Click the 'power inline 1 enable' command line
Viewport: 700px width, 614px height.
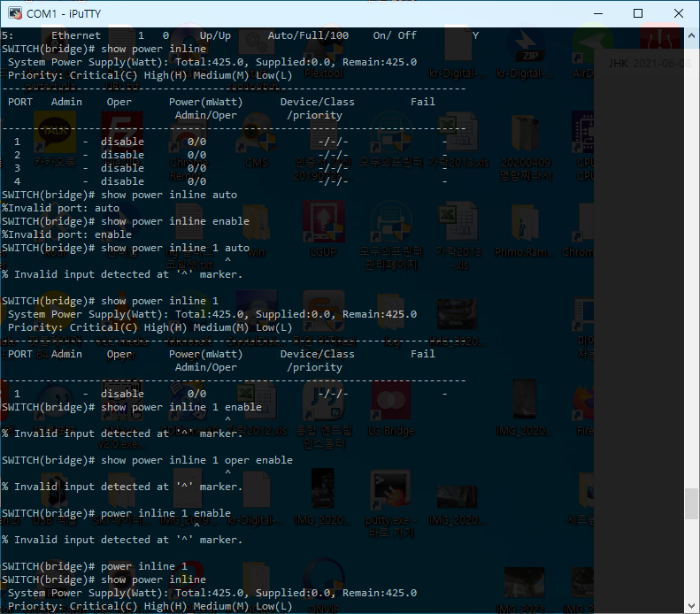(165, 513)
